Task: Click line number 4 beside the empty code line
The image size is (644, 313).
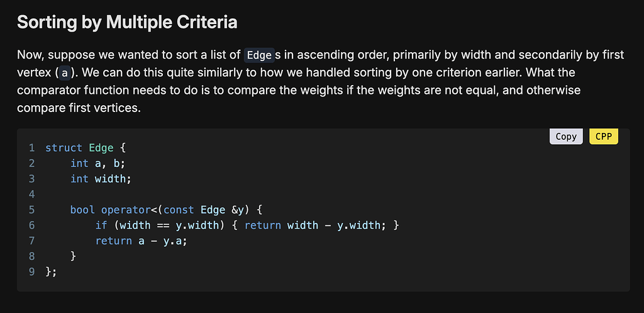Action: click(31, 194)
